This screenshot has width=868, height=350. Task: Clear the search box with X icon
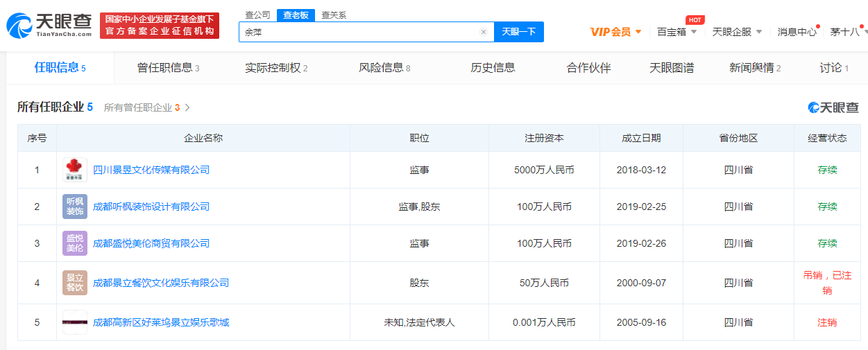point(484,32)
